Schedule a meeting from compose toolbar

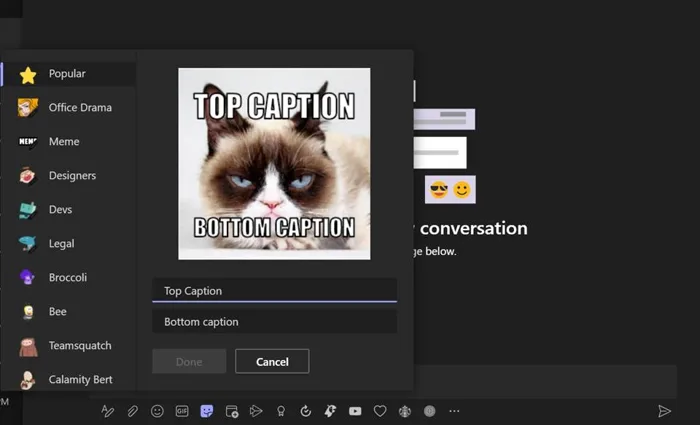(x=232, y=411)
